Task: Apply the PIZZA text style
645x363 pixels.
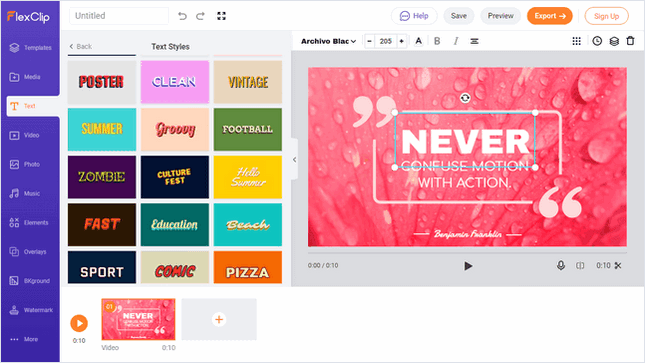Action: [x=248, y=268]
